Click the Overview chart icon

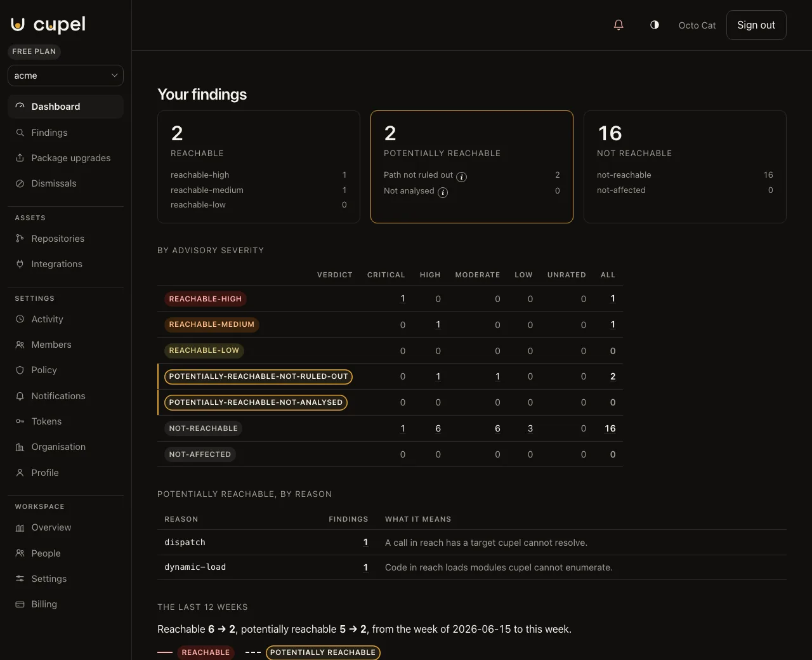pyautogui.click(x=20, y=527)
